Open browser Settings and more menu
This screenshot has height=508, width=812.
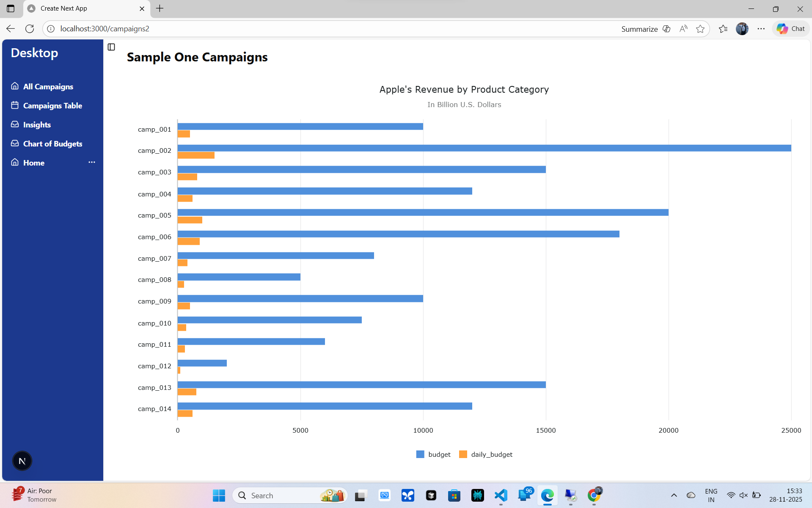point(761,29)
